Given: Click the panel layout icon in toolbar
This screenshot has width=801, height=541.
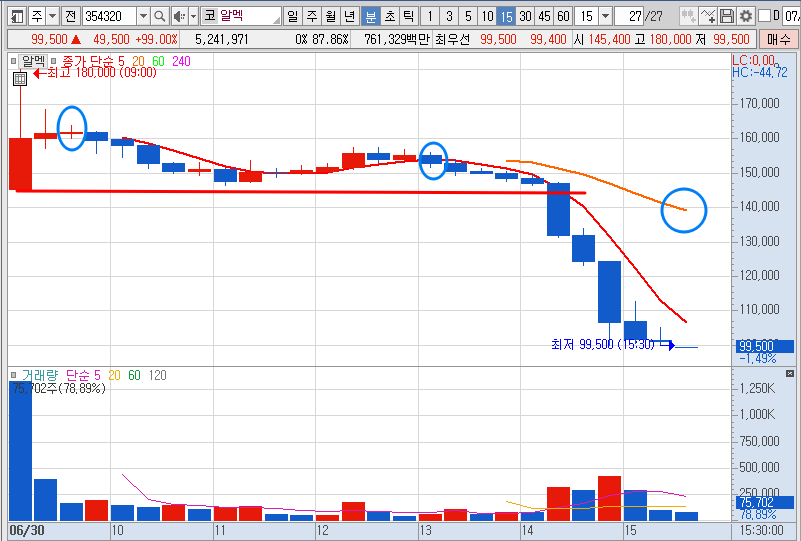Looking at the screenshot, I should [17, 16].
